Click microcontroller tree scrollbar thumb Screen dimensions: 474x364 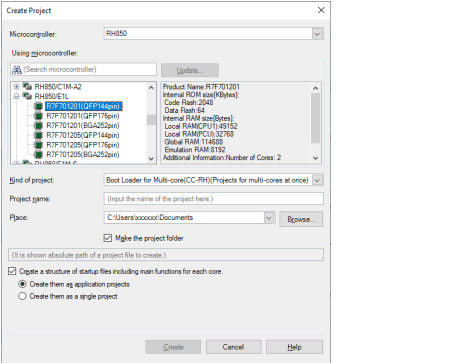(151, 120)
